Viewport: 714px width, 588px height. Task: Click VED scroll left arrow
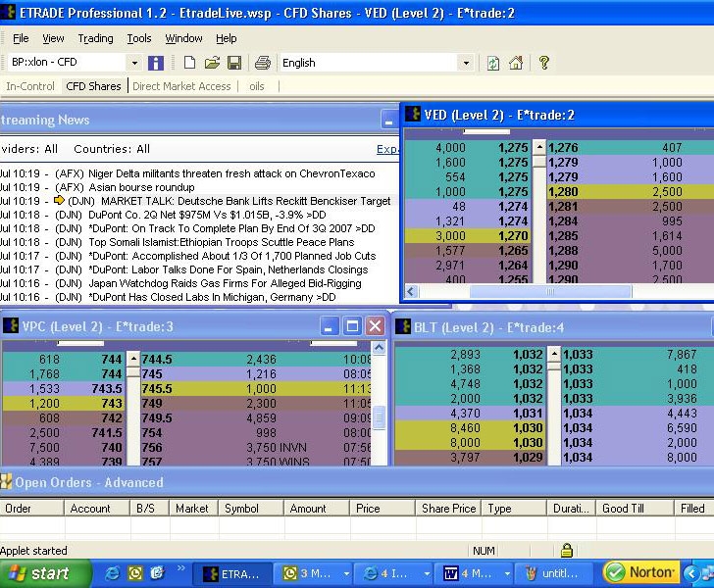(x=412, y=292)
